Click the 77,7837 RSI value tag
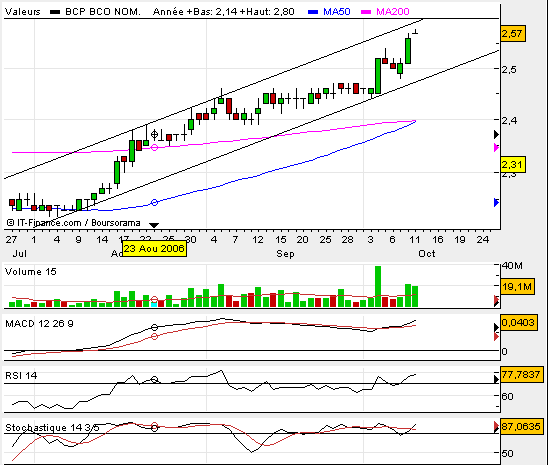Screen dimensions: 548x465 tap(521, 375)
